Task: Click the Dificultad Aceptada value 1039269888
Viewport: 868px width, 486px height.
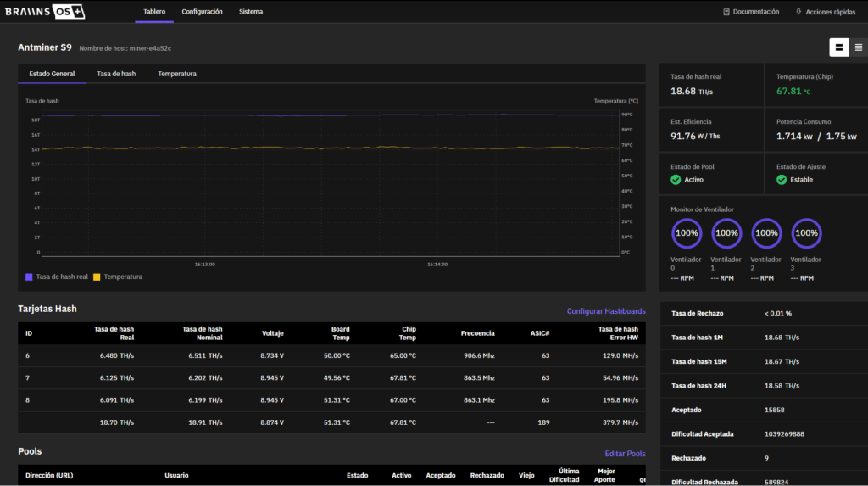Action: coord(784,434)
